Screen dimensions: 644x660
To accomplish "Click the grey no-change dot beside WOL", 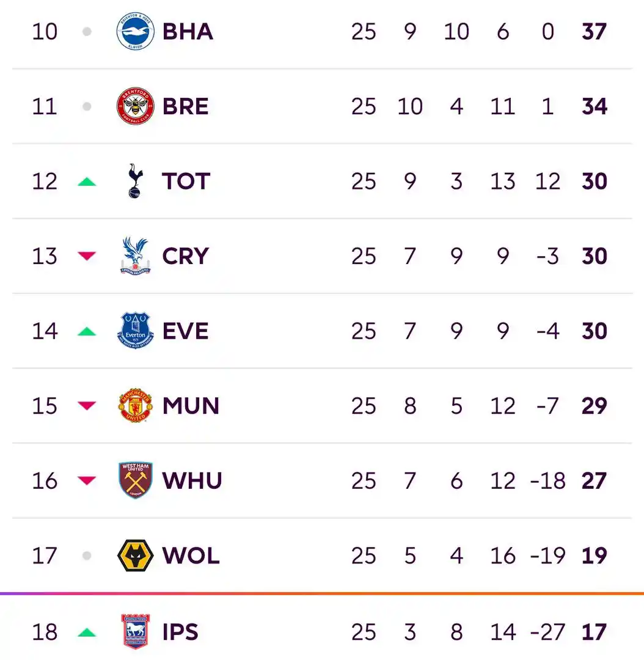I will pos(87,555).
